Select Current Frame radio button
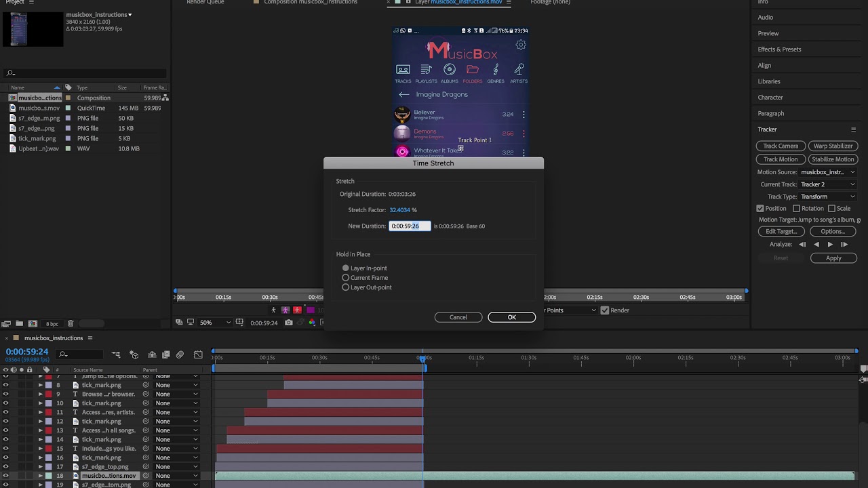868x488 pixels. (346, 278)
